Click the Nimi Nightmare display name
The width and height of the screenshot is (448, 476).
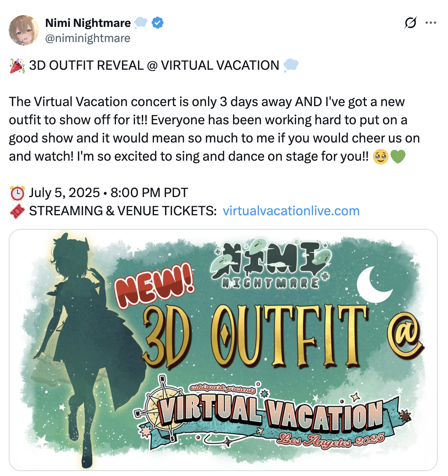[x=88, y=23]
